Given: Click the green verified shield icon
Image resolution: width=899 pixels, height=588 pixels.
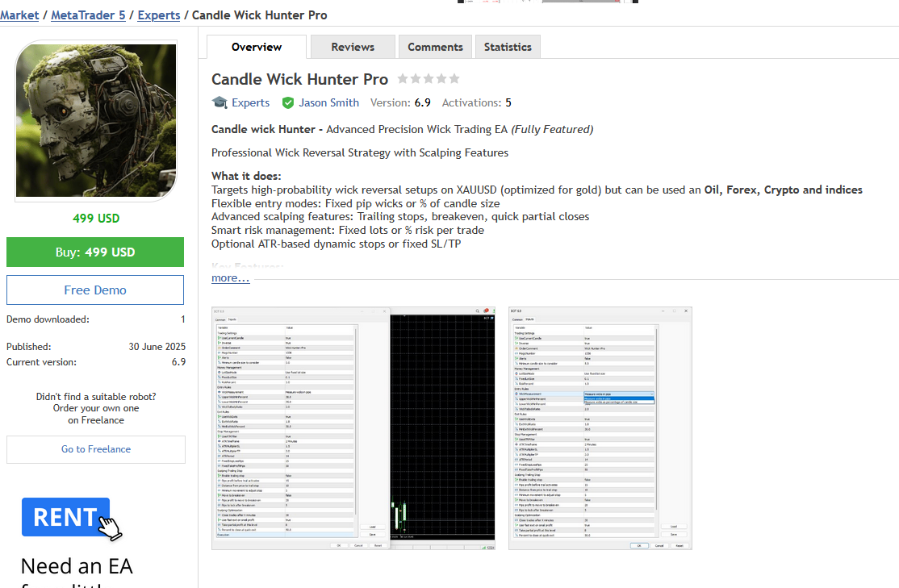Looking at the screenshot, I should [x=288, y=102].
